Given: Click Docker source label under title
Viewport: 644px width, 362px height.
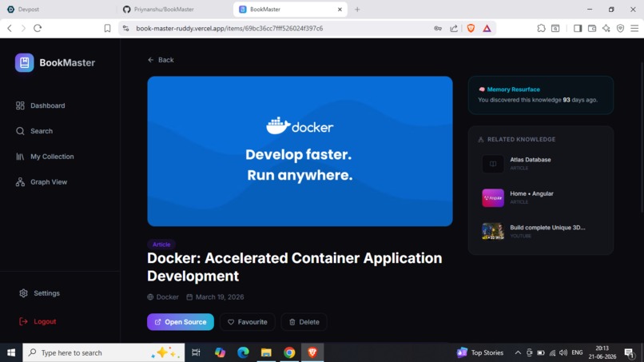Looking at the screenshot, I should [163, 297].
